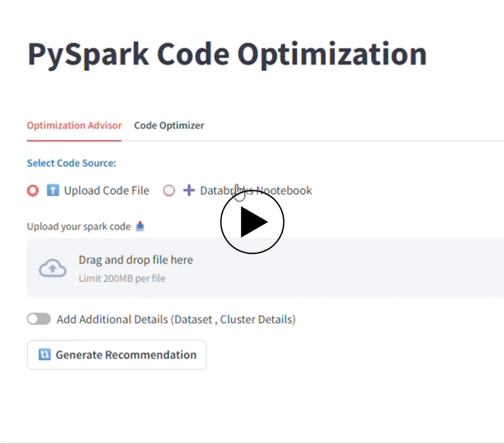Click the 'Drag and drop file here' text

click(135, 260)
